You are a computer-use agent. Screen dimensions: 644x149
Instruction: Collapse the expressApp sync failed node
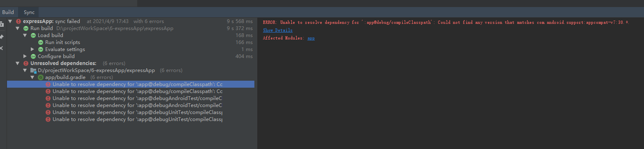(10, 21)
